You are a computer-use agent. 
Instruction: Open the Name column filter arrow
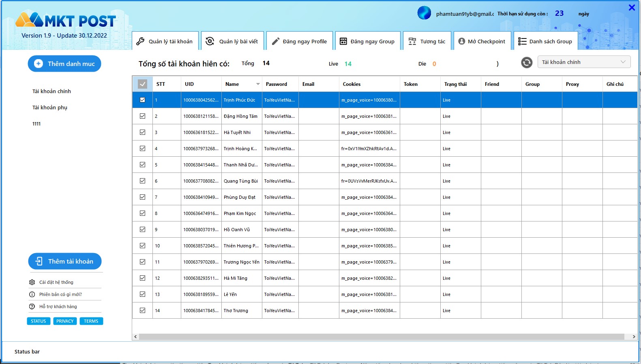(x=258, y=84)
